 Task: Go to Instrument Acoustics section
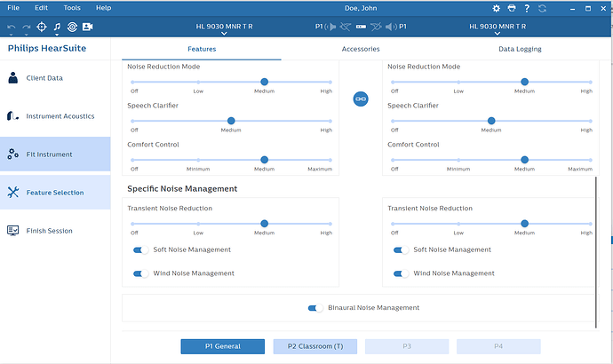click(55, 116)
